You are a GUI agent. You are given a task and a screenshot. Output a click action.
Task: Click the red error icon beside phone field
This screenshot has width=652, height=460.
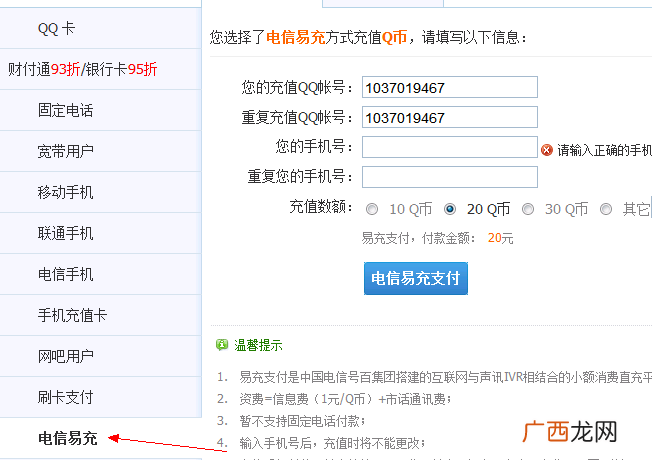[x=547, y=150]
